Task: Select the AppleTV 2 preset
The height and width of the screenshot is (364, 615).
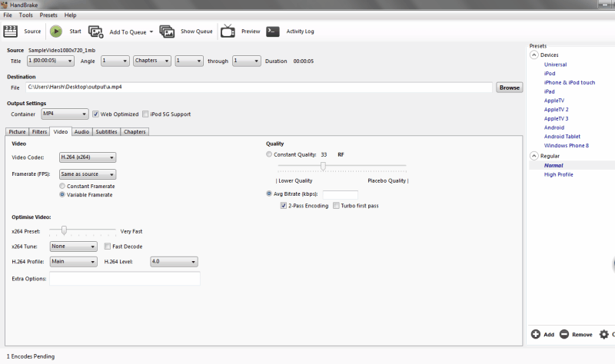Action: (556, 110)
